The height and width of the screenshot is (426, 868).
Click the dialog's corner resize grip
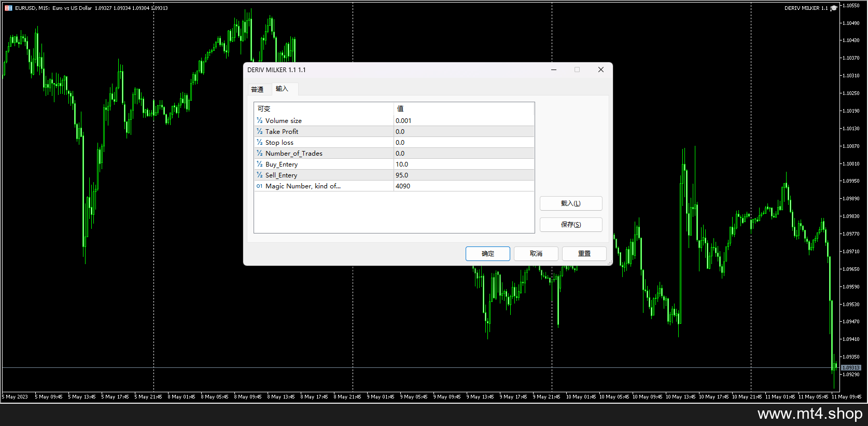[610, 263]
